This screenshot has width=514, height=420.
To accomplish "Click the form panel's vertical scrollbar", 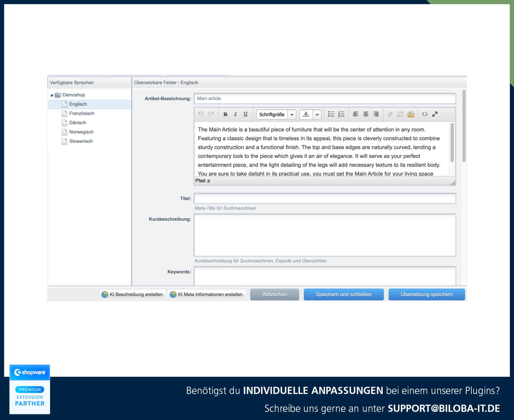I will click(464, 126).
